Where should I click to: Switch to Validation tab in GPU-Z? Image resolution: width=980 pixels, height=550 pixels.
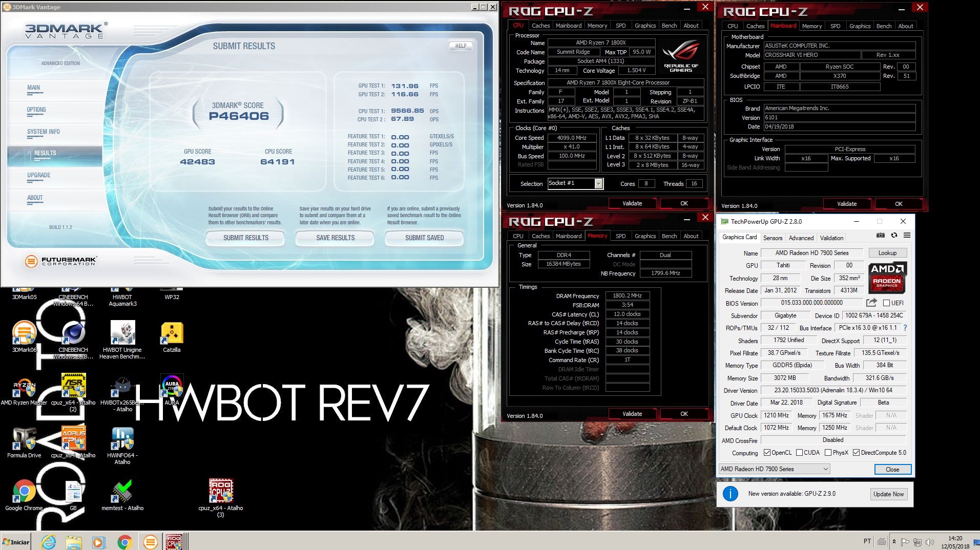(831, 238)
